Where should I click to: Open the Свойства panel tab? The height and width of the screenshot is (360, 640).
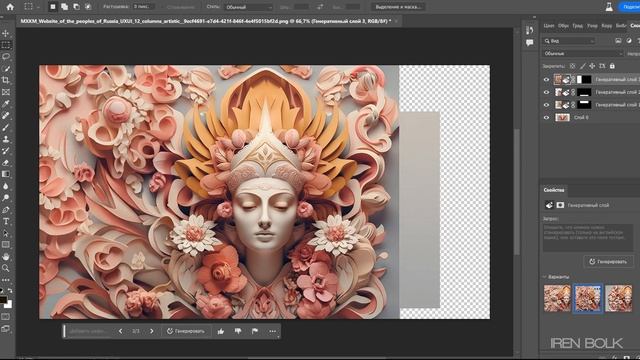click(x=554, y=190)
